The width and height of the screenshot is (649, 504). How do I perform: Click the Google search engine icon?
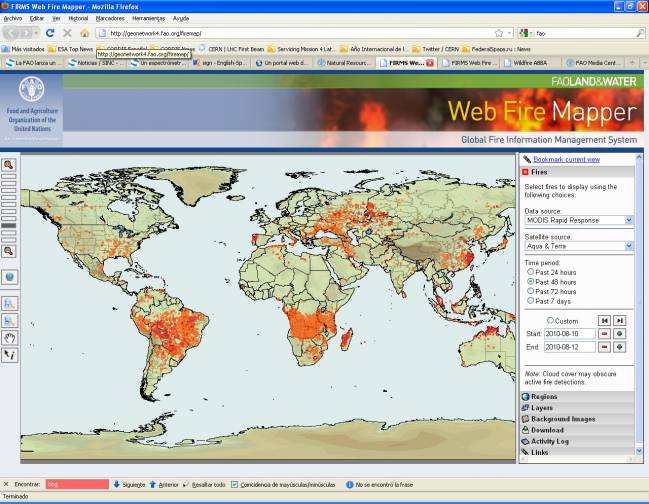tap(524, 33)
